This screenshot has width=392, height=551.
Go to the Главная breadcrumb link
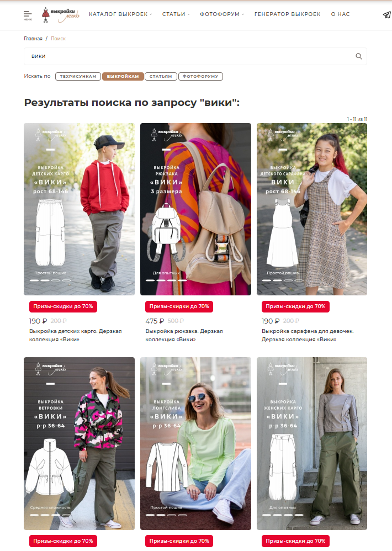click(33, 39)
